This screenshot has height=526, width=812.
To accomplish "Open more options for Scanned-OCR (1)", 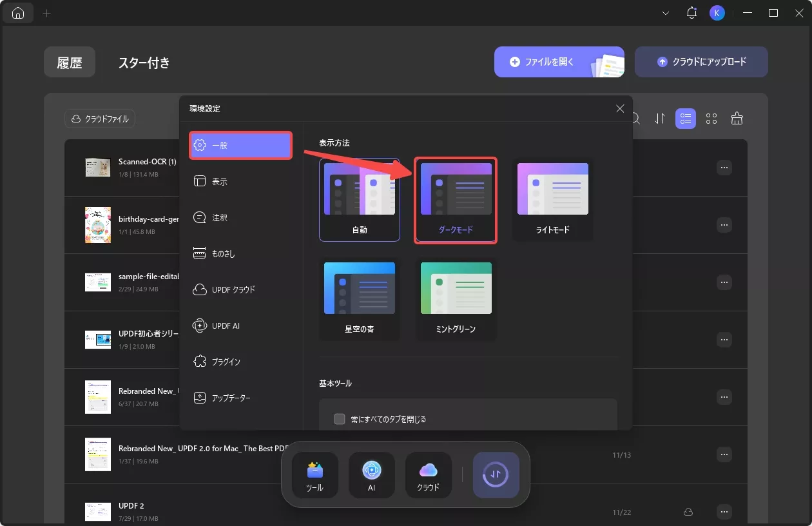I will [724, 168].
